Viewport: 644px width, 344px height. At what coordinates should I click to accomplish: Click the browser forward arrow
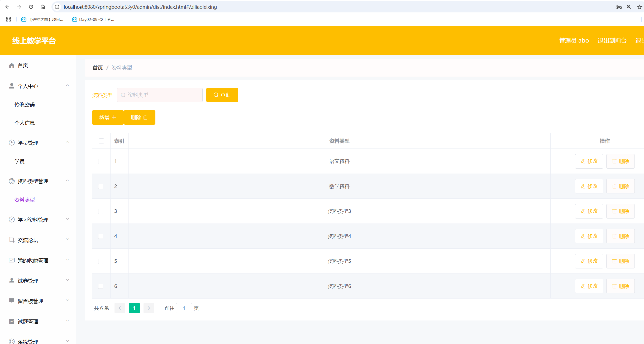[19, 7]
